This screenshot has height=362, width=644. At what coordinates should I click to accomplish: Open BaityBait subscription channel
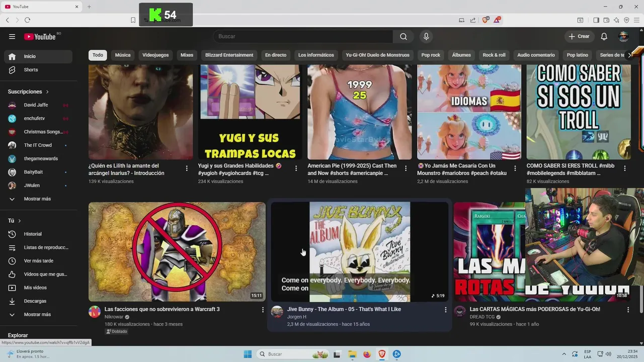point(38,172)
